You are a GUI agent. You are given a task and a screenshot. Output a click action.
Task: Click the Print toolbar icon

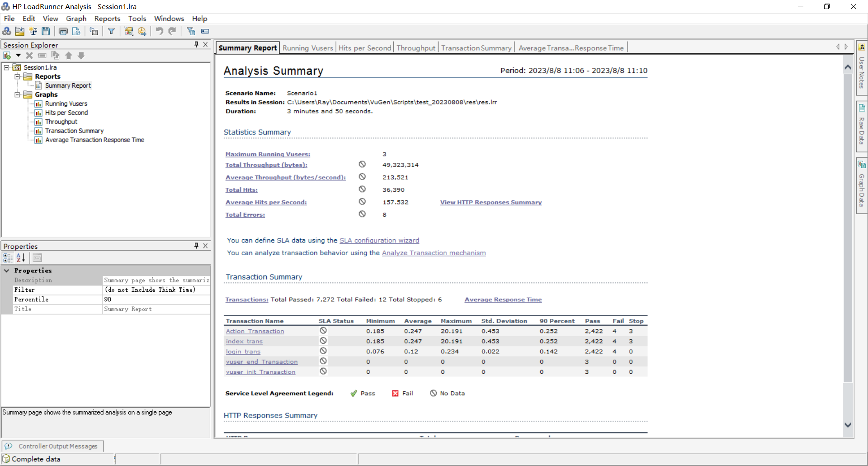(63, 31)
